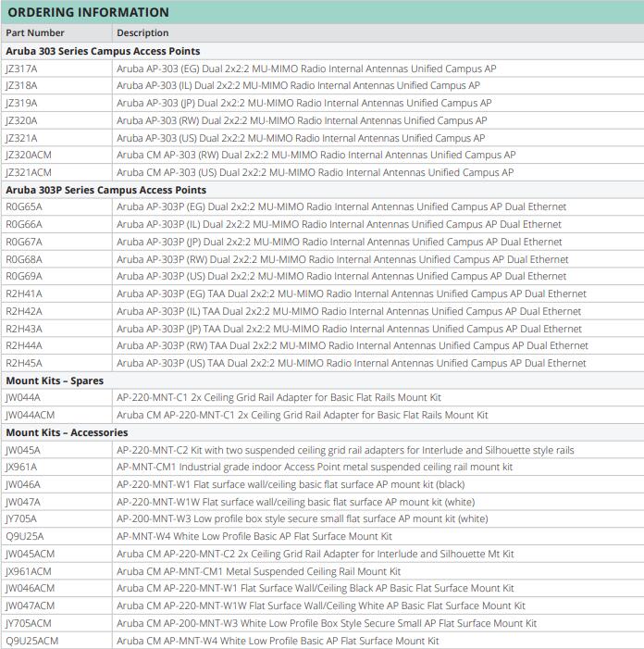The image size is (644, 649).
Task: Select part number JW046ACM
Action: pos(31,589)
